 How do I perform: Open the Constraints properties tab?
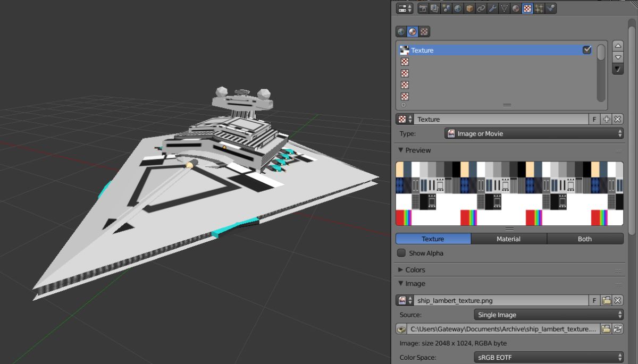click(481, 8)
